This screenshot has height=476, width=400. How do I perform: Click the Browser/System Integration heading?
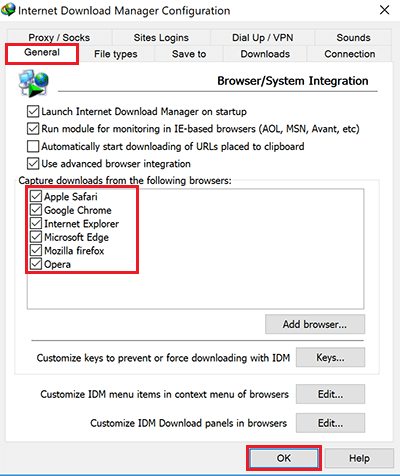click(293, 81)
